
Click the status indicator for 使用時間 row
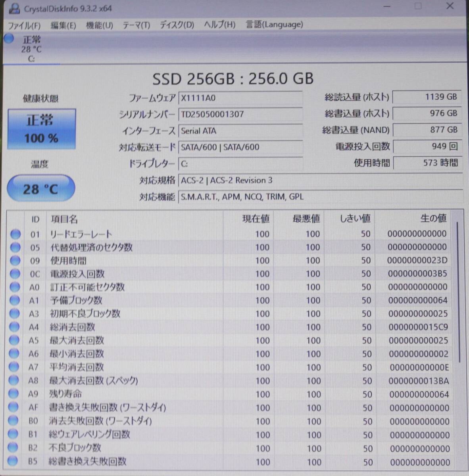pyautogui.click(x=15, y=261)
